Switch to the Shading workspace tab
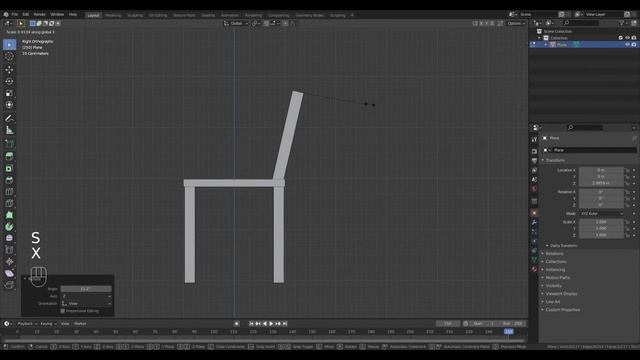The width and height of the screenshot is (640, 360). pyautogui.click(x=208, y=15)
